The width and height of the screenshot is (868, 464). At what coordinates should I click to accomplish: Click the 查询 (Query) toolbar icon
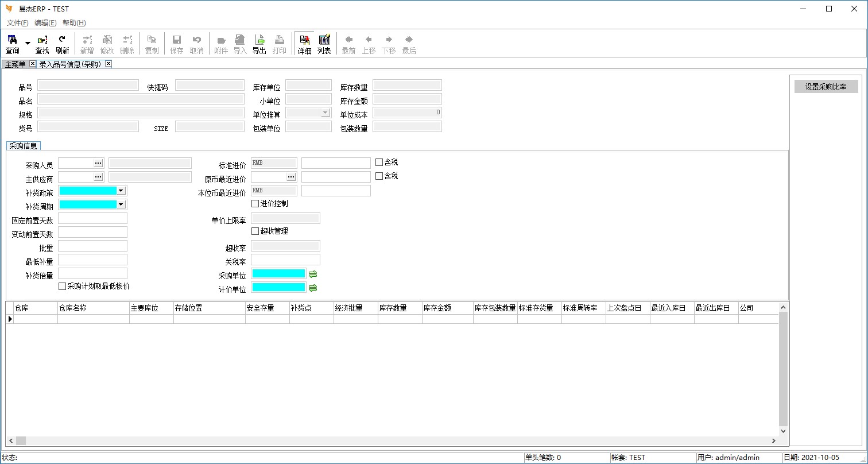[12, 44]
